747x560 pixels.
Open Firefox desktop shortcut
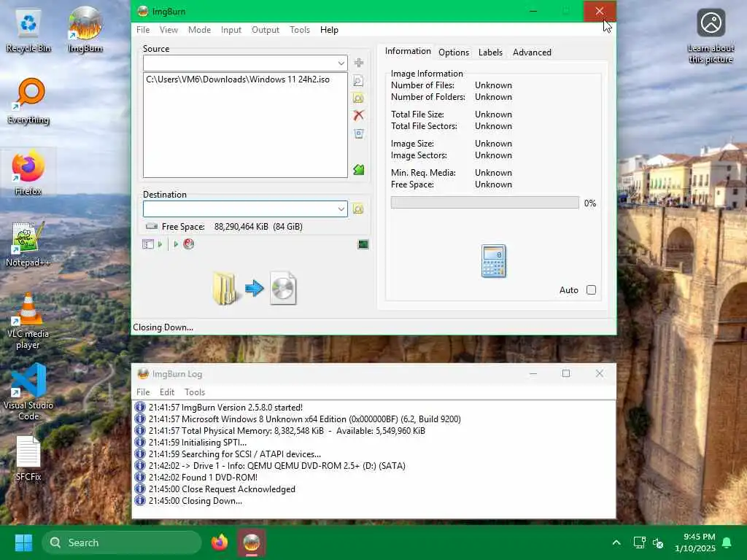coord(28,172)
